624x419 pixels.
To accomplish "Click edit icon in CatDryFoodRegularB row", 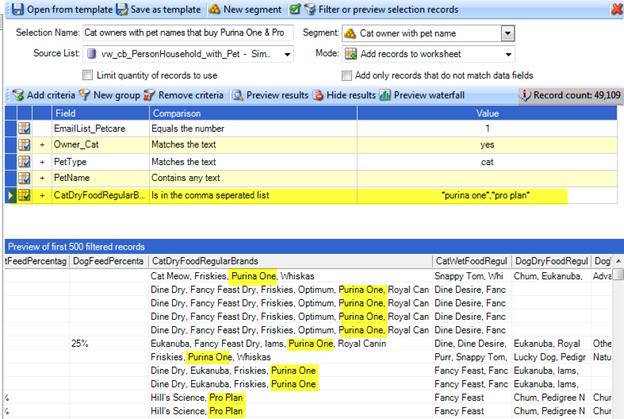I will click(24, 195).
